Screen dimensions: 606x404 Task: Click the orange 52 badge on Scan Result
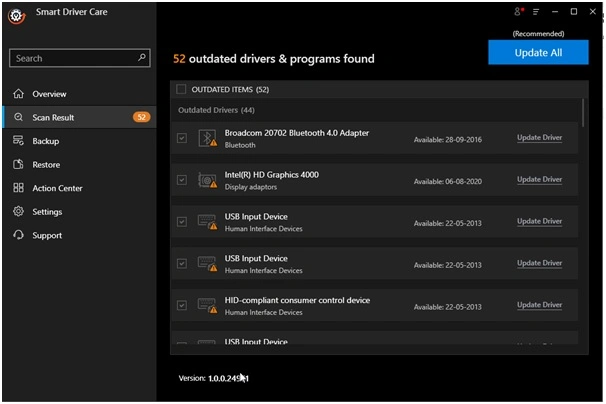[141, 117]
